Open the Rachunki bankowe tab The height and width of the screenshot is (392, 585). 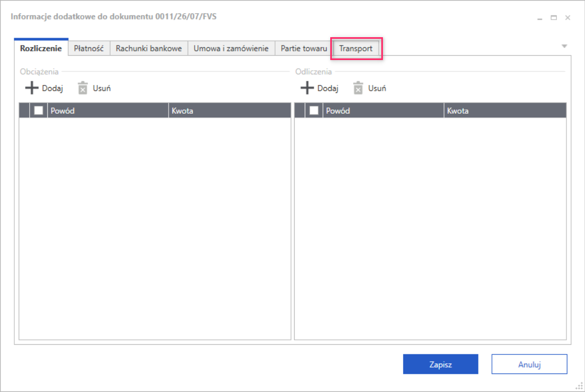tap(148, 48)
